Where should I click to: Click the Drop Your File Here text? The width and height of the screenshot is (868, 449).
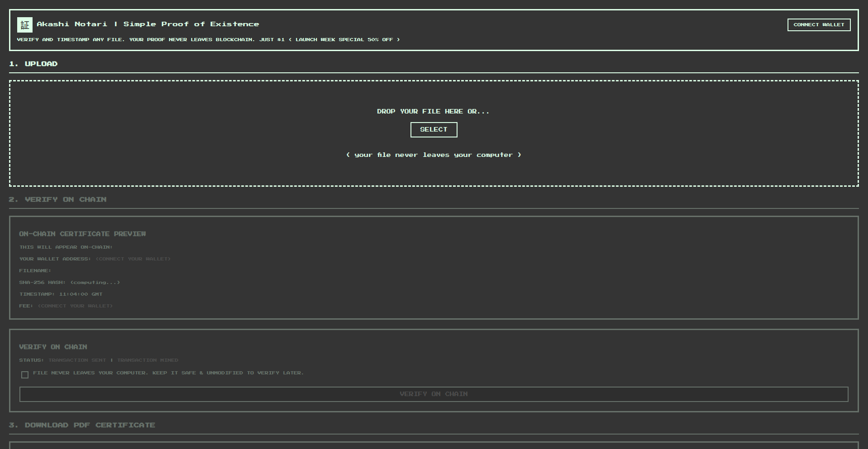(433, 111)
